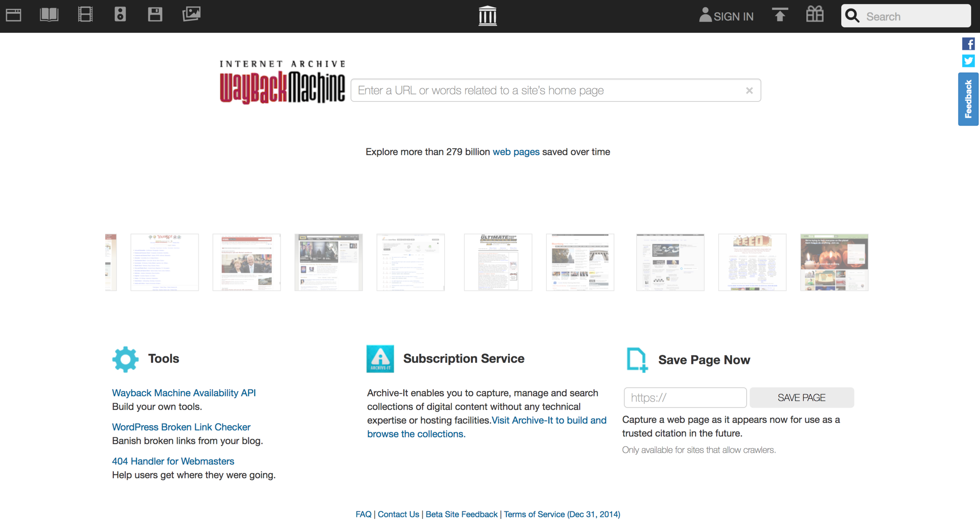Image resolution: width=980 pixels, height=524 pixels.
Task: Open the Images icon in navbar
Action: tap(191, 14)
